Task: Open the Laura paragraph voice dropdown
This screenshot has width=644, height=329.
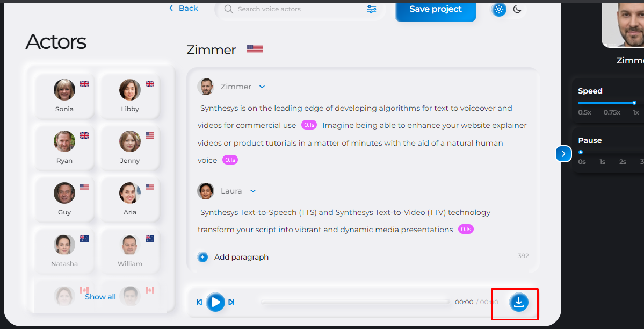Action: (253, 191)
